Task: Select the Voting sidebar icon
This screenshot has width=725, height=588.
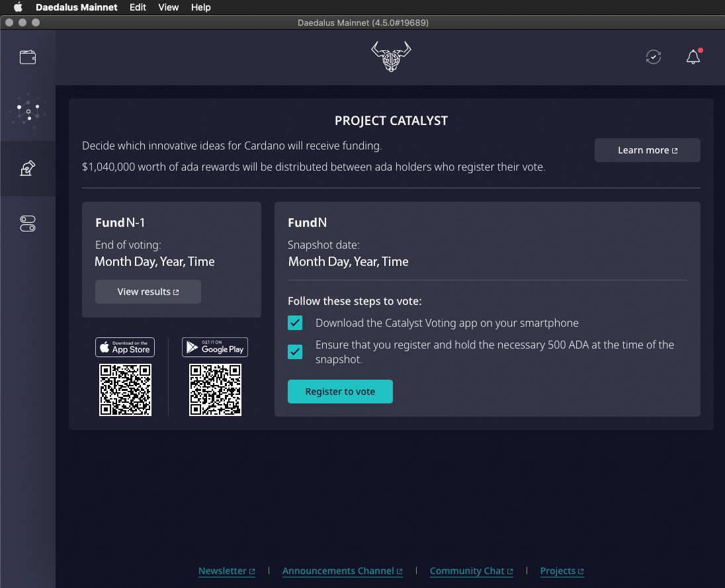Action: pyautogui.click(x=28, y=169)
